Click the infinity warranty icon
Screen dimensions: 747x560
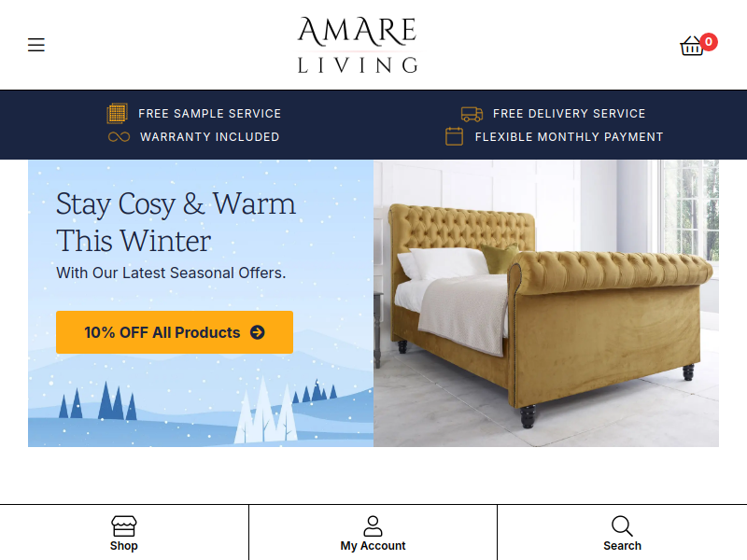coord(119,137)
